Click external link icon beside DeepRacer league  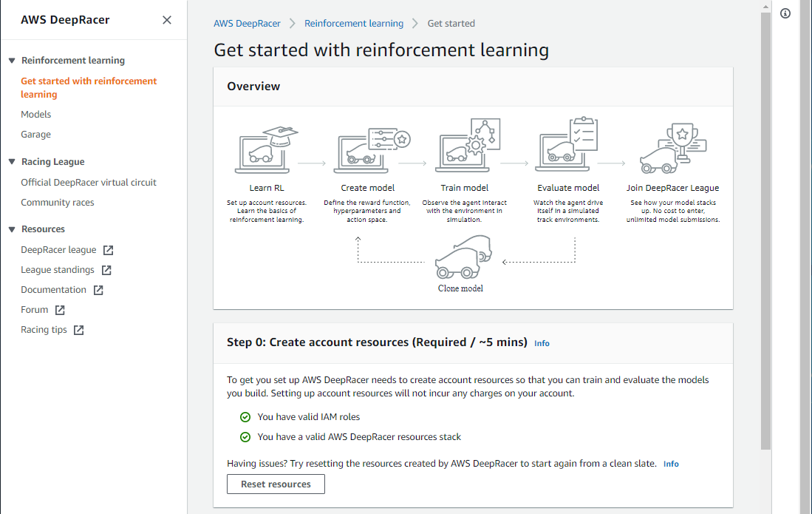(x=109, y=251)
